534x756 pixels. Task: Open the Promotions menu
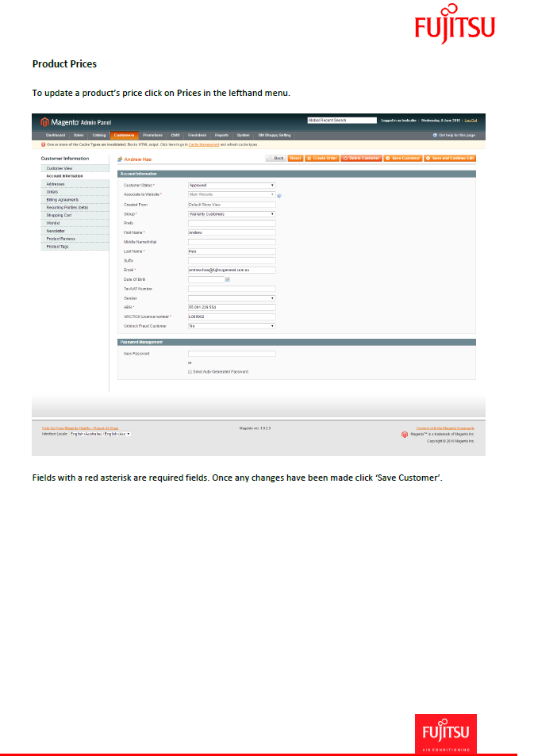153,136
